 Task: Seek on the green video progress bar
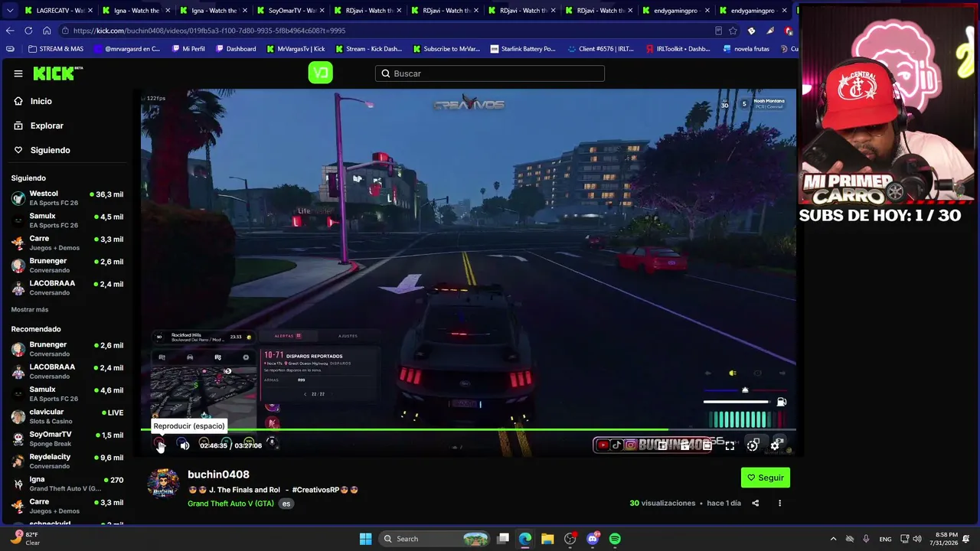point(469,429)
